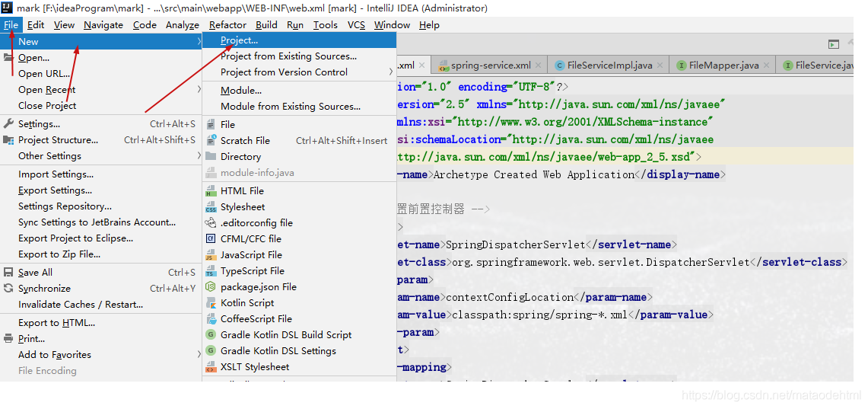
Task: Create a new Directory
Action: coord(300,157)
